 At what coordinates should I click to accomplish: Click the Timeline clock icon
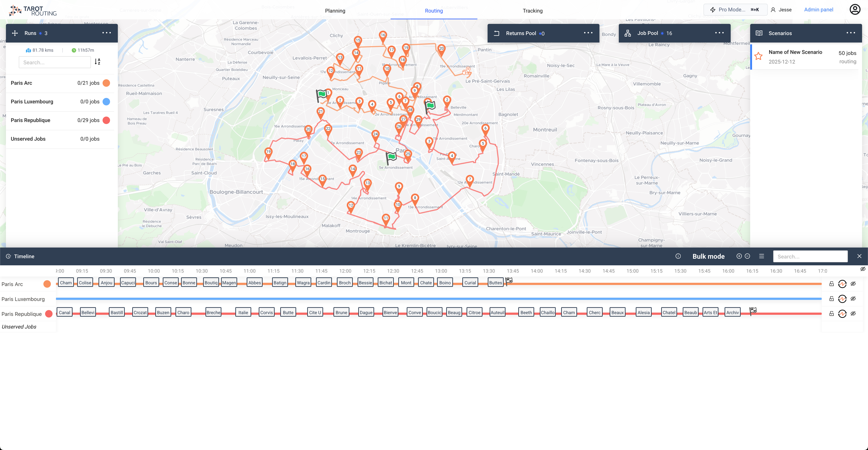9,256
